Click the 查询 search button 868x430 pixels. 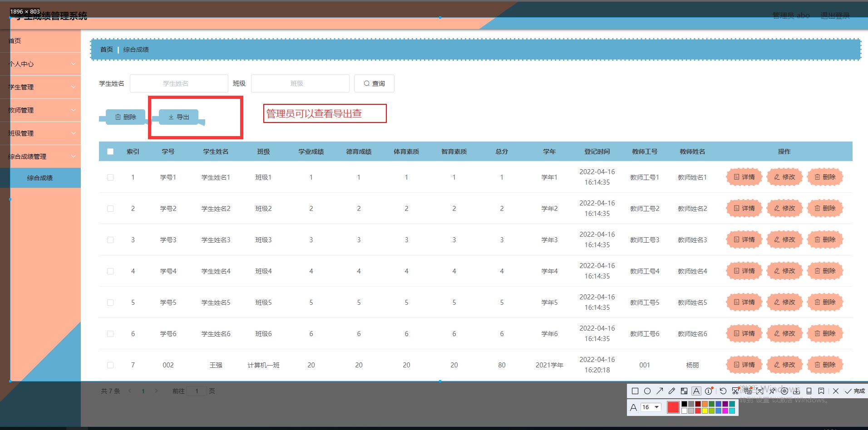(374, 83)
